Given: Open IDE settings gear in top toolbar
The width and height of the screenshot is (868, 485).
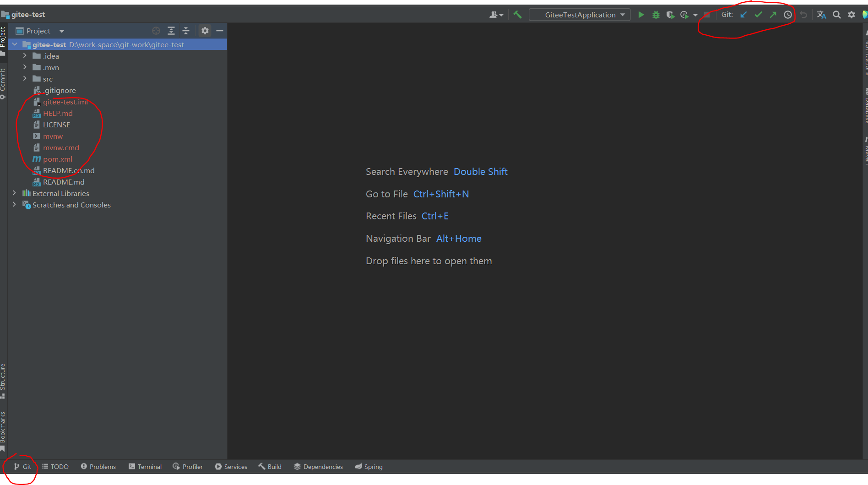Looking at the screenshot, I should point(852,15).
